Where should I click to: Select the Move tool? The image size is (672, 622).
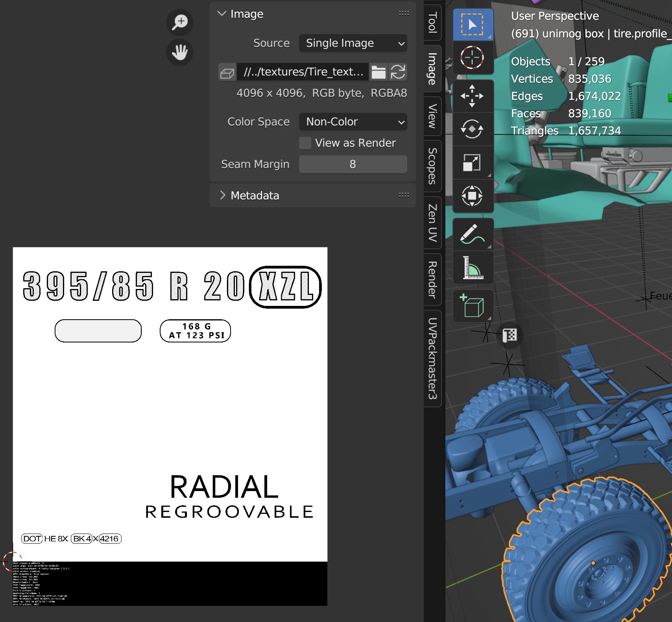(472, 96)
